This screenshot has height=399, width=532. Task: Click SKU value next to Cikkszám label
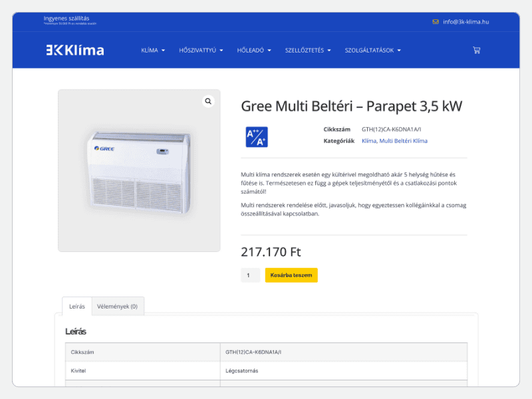[391, 129]
